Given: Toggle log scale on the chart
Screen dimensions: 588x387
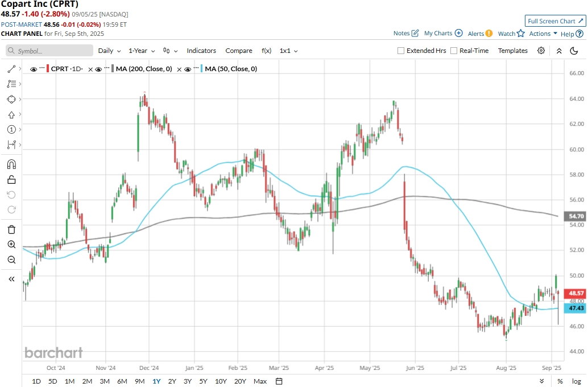Looking at the screenshot, I should (x=577, y=381).
